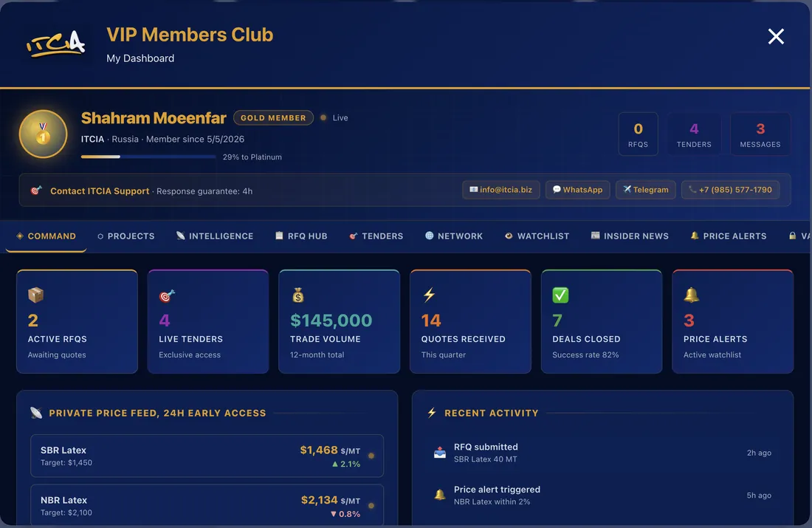The image size is (812, 528).
Task: Click the package icon on Active RFQs card
Action: 35,295
